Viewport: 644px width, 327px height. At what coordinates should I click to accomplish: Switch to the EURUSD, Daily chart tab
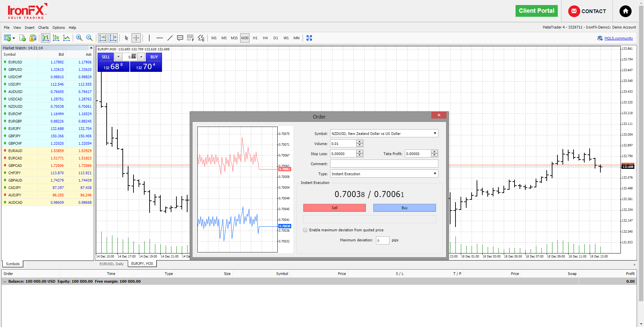(x=111, y=264)
